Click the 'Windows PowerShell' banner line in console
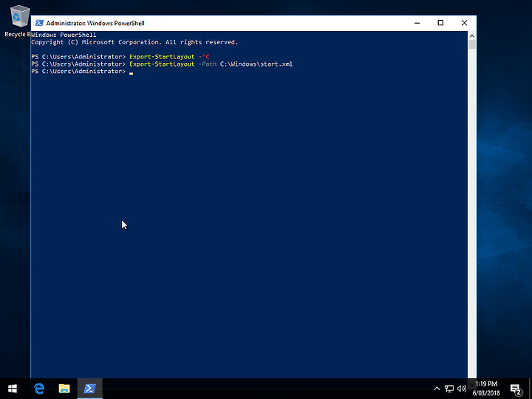Image resolution: width=532 pixels, height=399 pixels. point(64,35)
